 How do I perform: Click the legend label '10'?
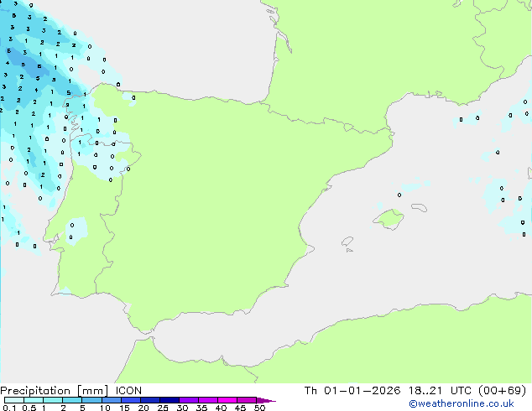tap(105, 408)
